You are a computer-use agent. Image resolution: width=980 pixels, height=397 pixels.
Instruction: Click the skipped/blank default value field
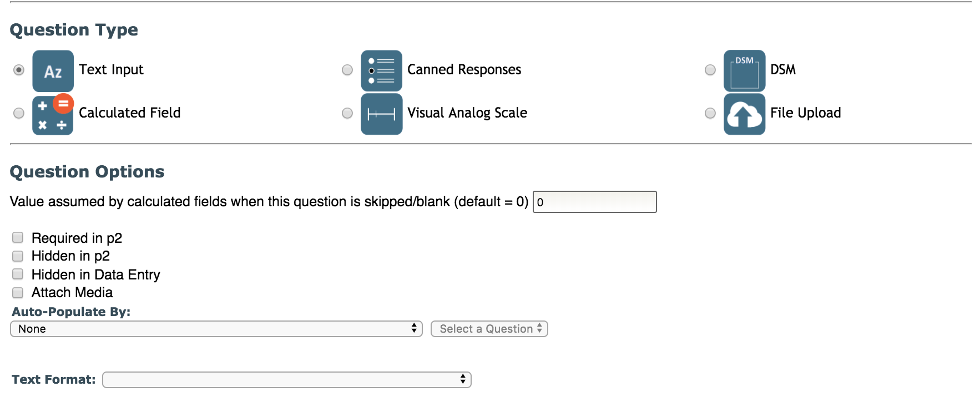[x=594, y=202]
